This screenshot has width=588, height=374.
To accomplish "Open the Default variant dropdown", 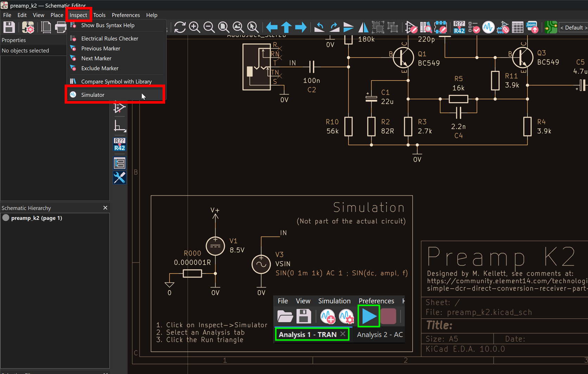I will click(x=574, y=27).
